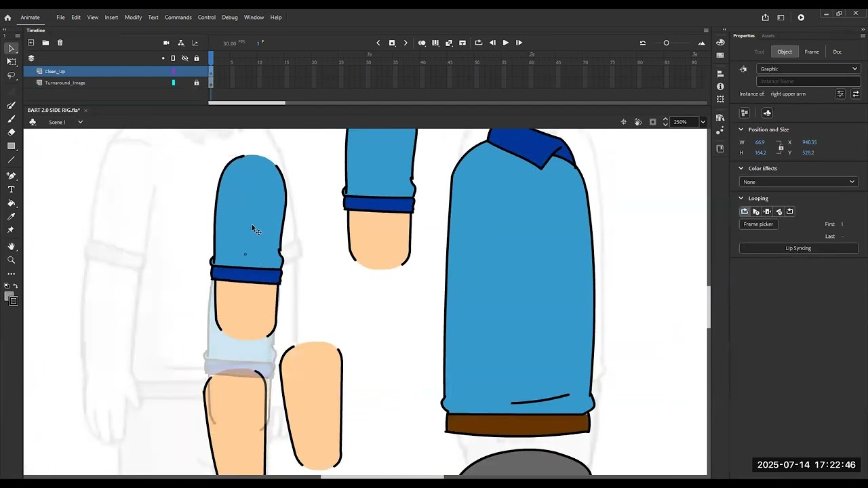Unlock the Turnaround_Image layer
868x488 pixels.
point(197,83)
